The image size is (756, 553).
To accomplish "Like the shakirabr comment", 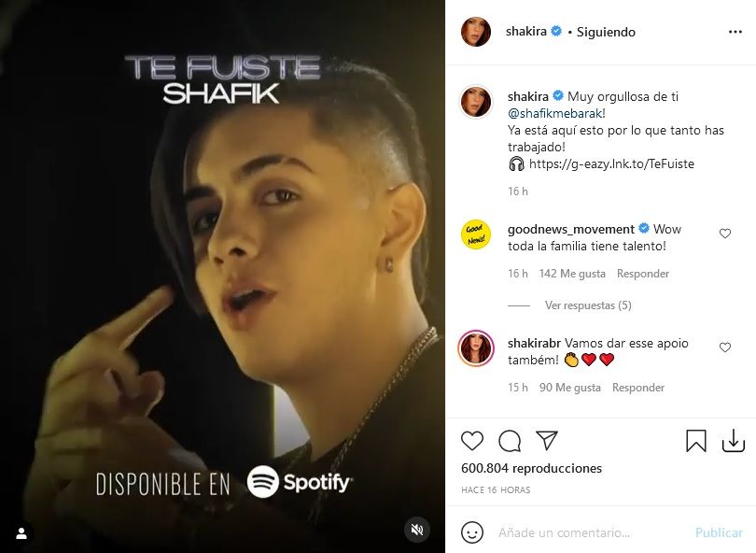I will click(x=725, y=347).
